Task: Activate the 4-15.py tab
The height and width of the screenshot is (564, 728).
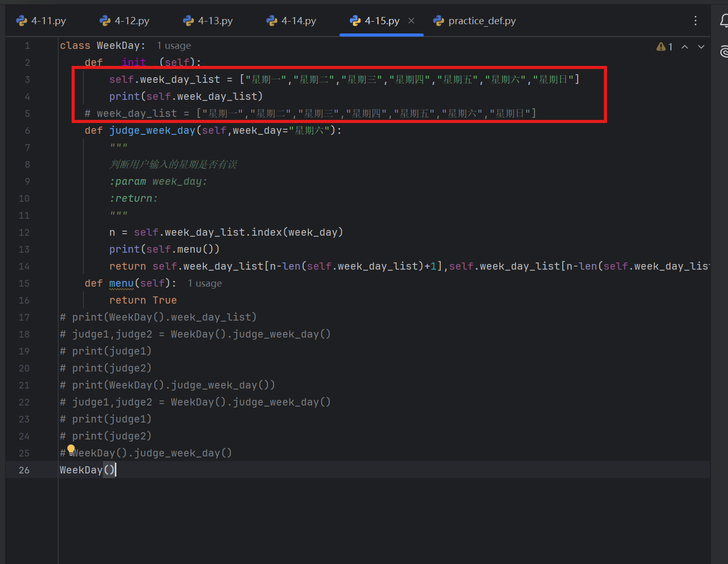Action: pyautogui.click(x=382, y=21)
